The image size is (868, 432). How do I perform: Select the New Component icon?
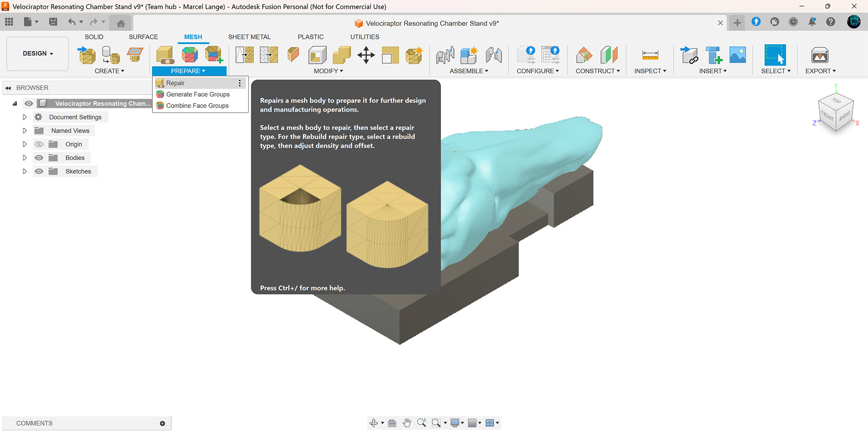click(469, 55)
